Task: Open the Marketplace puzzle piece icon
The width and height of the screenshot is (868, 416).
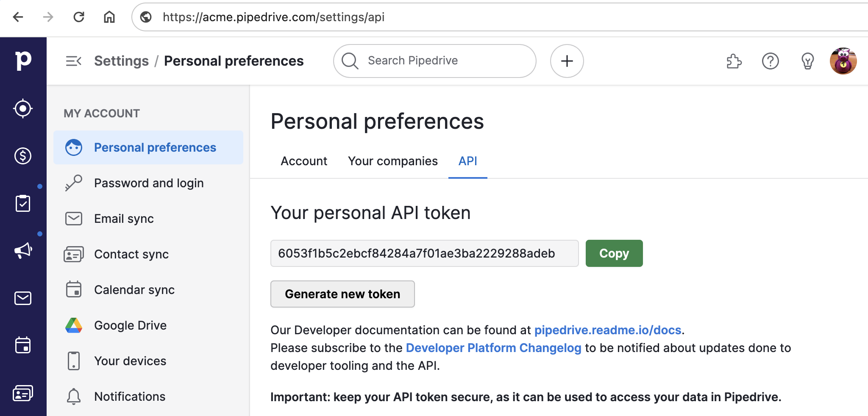Action: point(734,61)
